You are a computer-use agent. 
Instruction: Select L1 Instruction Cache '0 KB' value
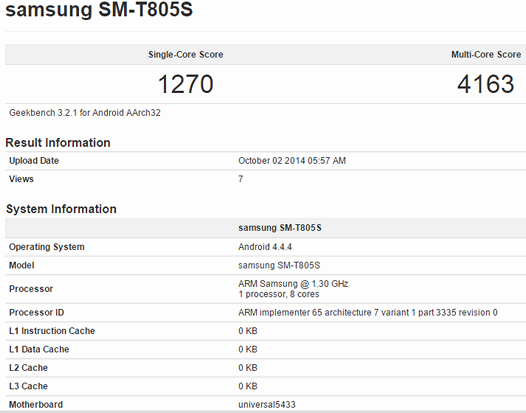coord(248,331)
